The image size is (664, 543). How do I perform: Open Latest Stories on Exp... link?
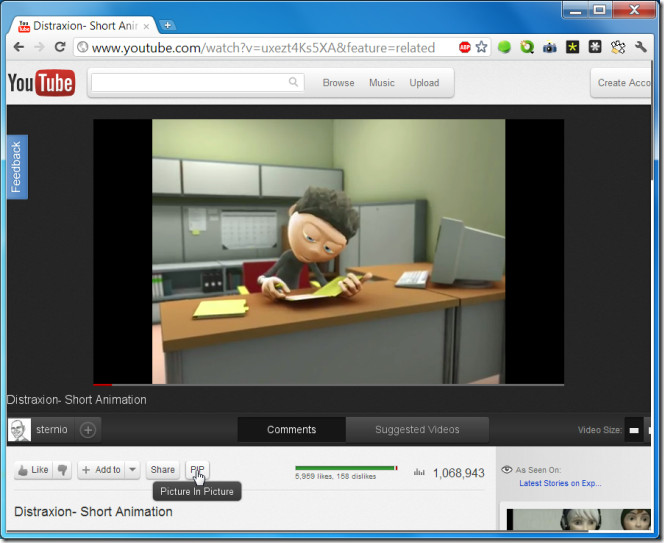pyautogui.click(x=560, y=483)
